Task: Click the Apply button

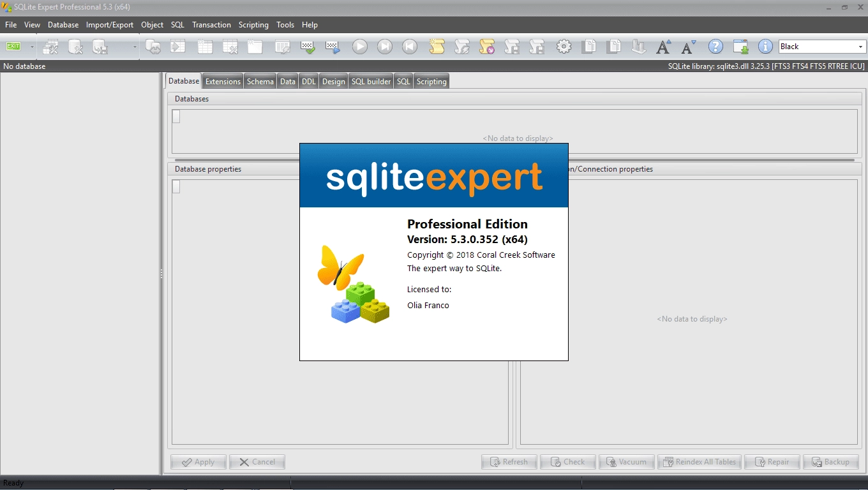Action: point(198,462)
